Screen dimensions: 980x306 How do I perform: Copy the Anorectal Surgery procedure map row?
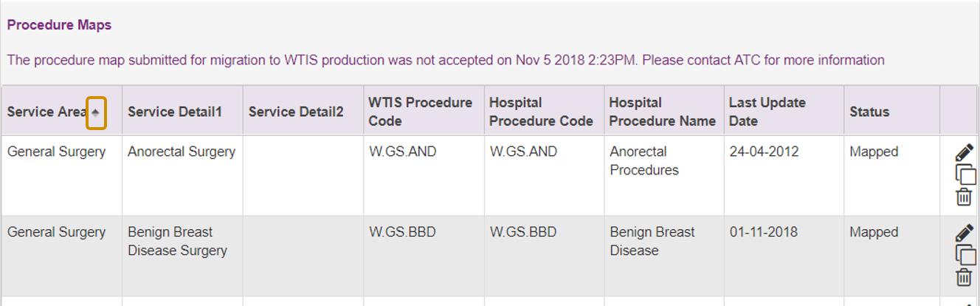[x=965, y=175]
